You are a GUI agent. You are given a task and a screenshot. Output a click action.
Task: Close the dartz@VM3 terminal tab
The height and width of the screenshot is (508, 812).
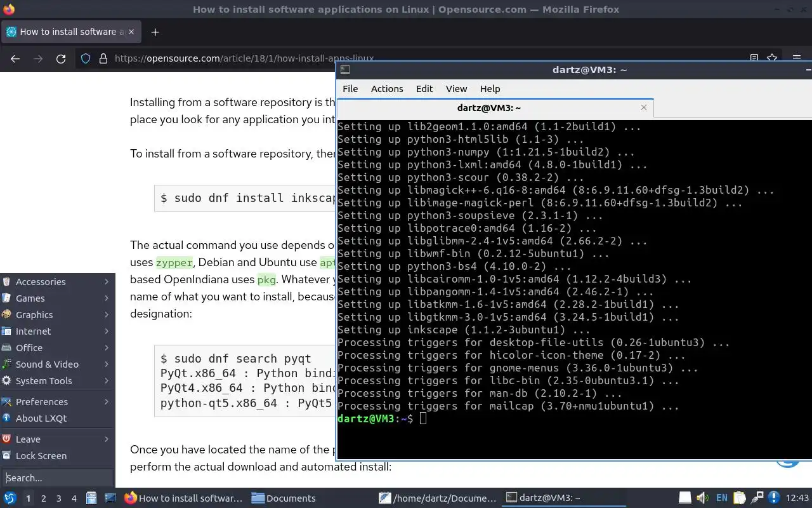click(x=644, y=107)
